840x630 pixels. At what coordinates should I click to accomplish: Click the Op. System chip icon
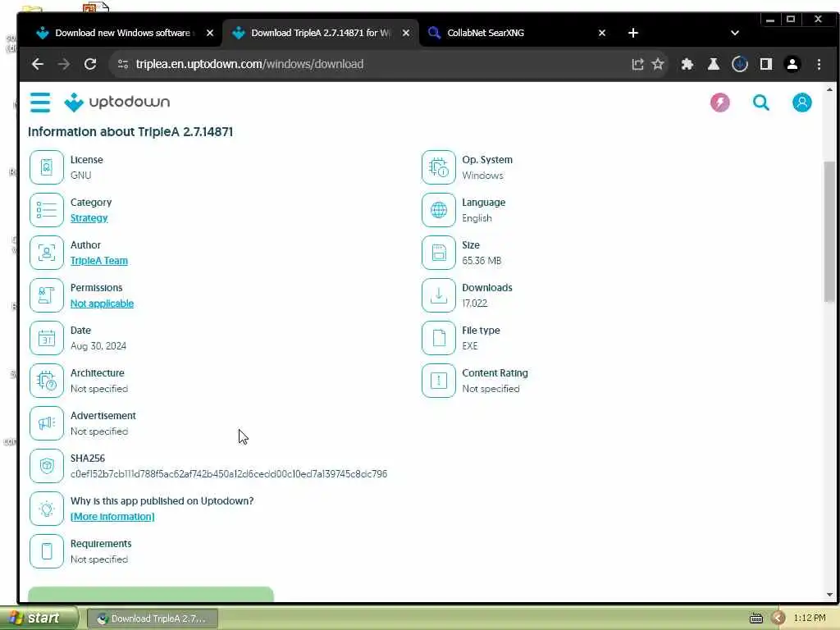pos(439,167)
